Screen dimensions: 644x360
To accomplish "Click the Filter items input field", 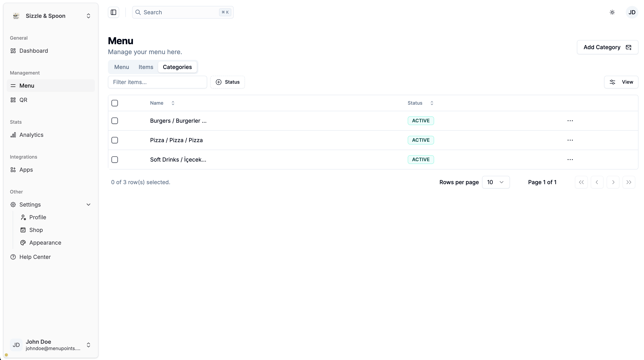I will [157, 82].
